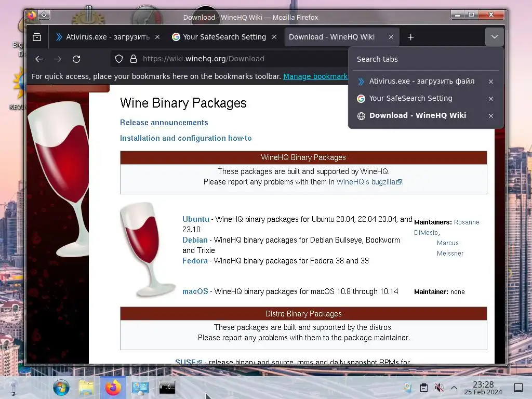
Task: Click the keep-above diamond icon in title bar
Action: coord(44,15)
